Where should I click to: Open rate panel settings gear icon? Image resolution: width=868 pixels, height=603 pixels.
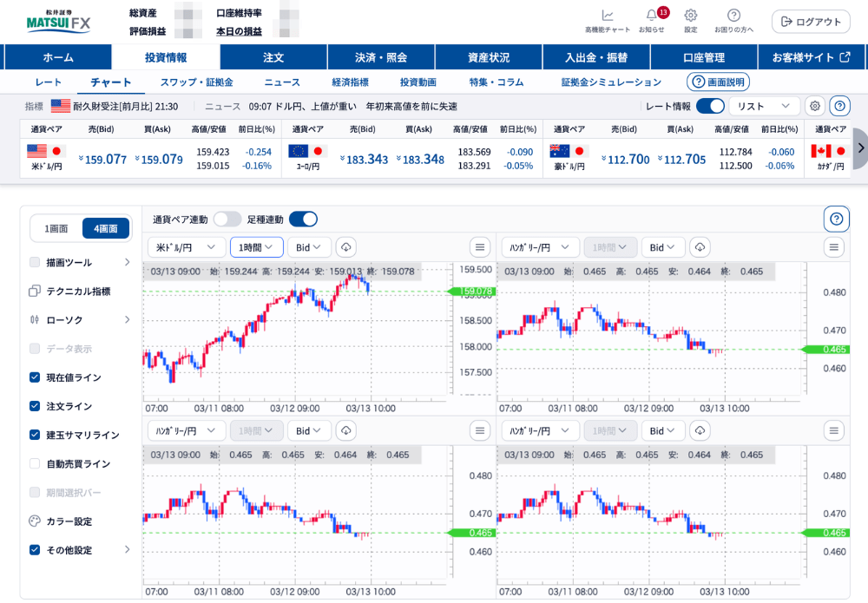(814, 106)
